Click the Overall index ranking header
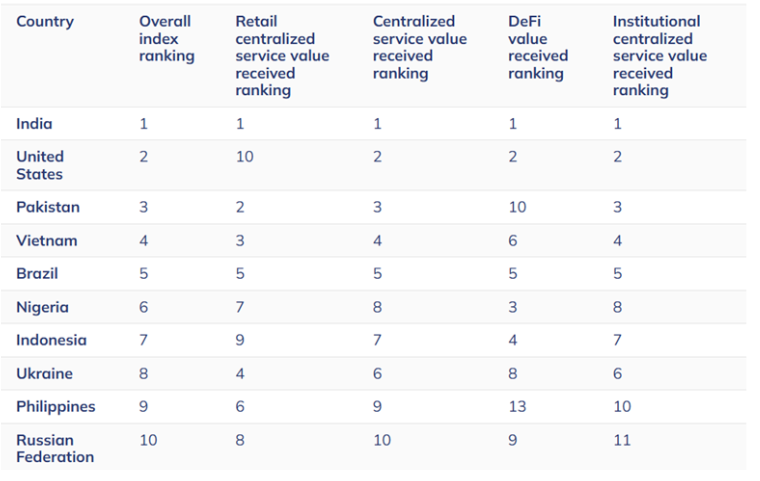Image resolution: width=760 pixels, height=481 pixels. [165, 38]
